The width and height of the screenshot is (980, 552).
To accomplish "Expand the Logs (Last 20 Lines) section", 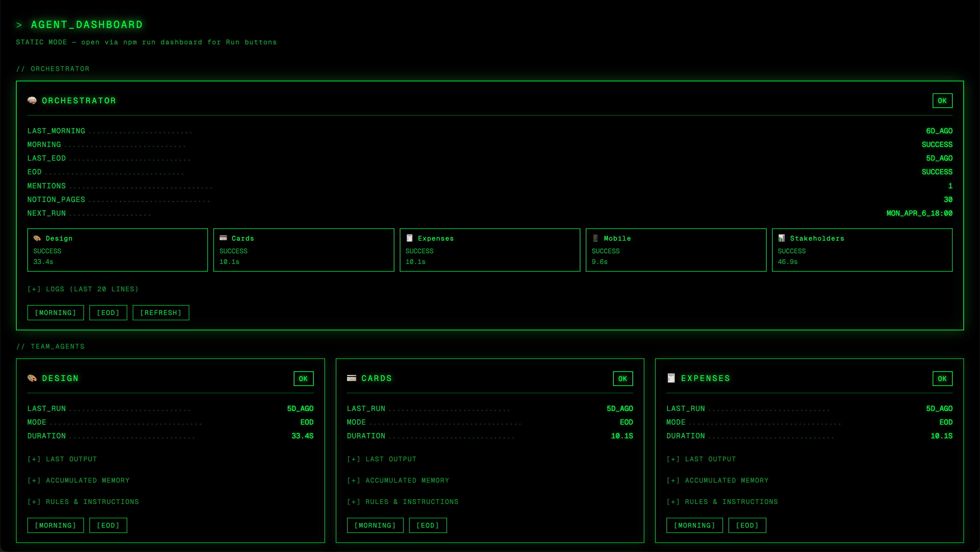I will click(x=83, y=289).
